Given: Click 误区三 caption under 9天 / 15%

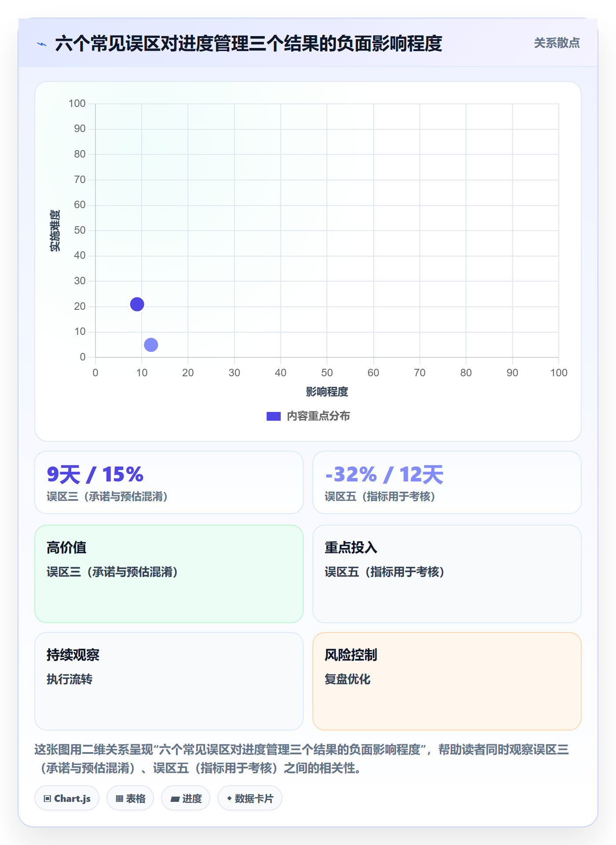Looking at the screenshot, I should coord(107,497).
